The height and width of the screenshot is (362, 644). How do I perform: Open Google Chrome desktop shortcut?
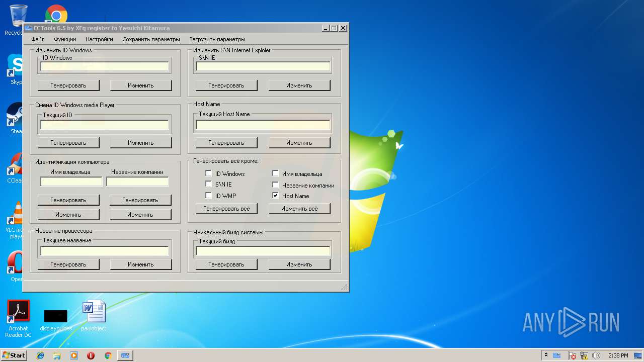[x=56, y=15]
